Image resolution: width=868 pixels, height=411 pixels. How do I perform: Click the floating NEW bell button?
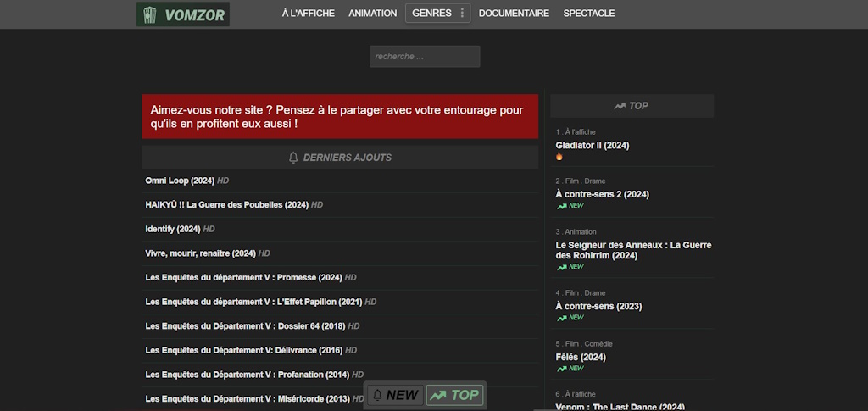coord(395,395)
